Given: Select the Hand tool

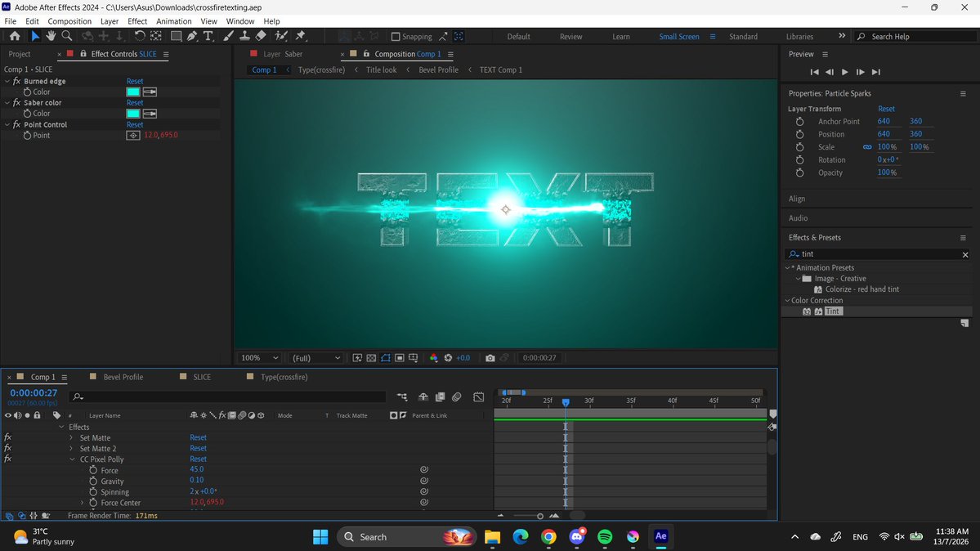Looking at the screenshot, I should point(51,36).
